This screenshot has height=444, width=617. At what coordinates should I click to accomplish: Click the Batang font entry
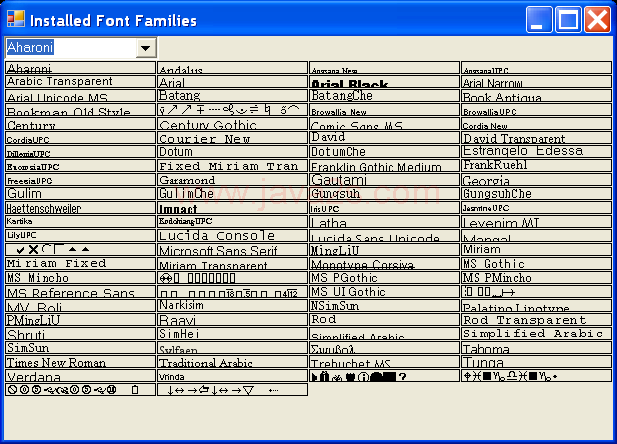pyautogui.click(x=232, y=96)
